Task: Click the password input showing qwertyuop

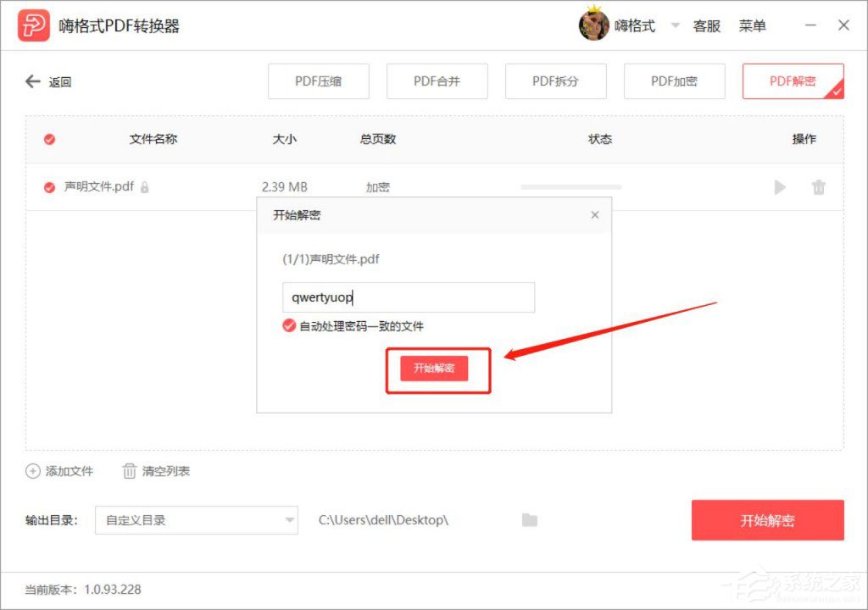Action: pos(408,297)
